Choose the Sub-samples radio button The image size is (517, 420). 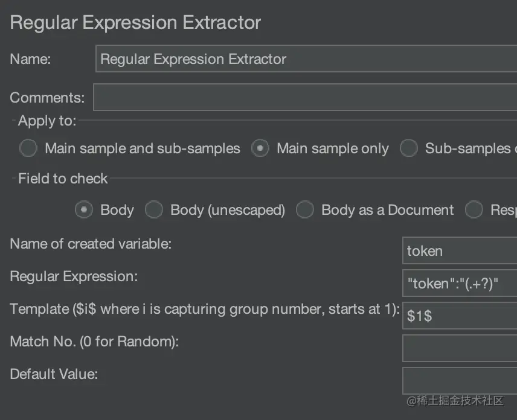click(x=409, y=148)
